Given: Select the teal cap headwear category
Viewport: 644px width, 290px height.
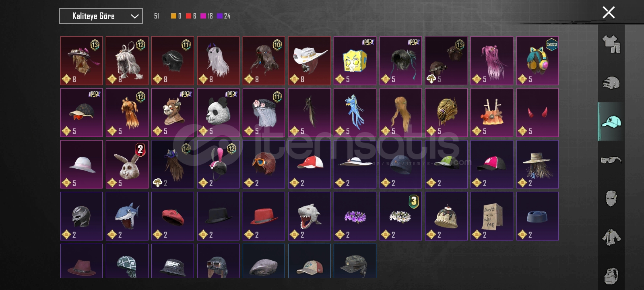Looking at the screenshot, I should [611, 121].
